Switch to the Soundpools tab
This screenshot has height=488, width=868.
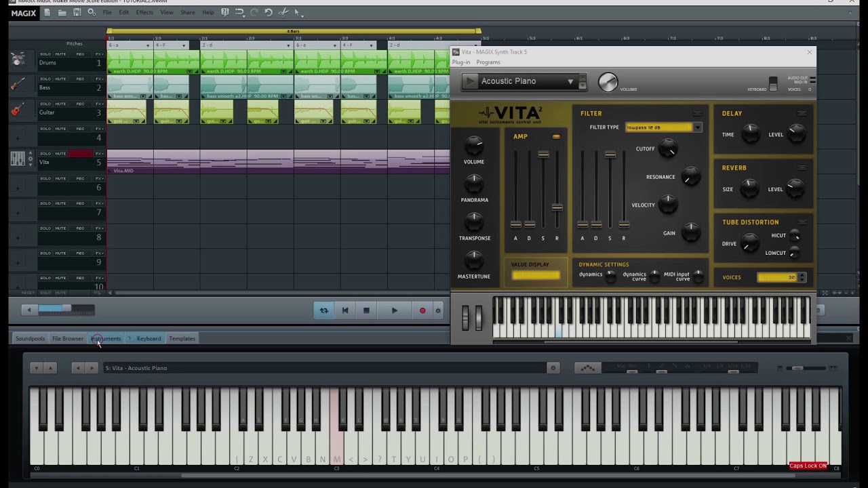click(x=30, y=338)
